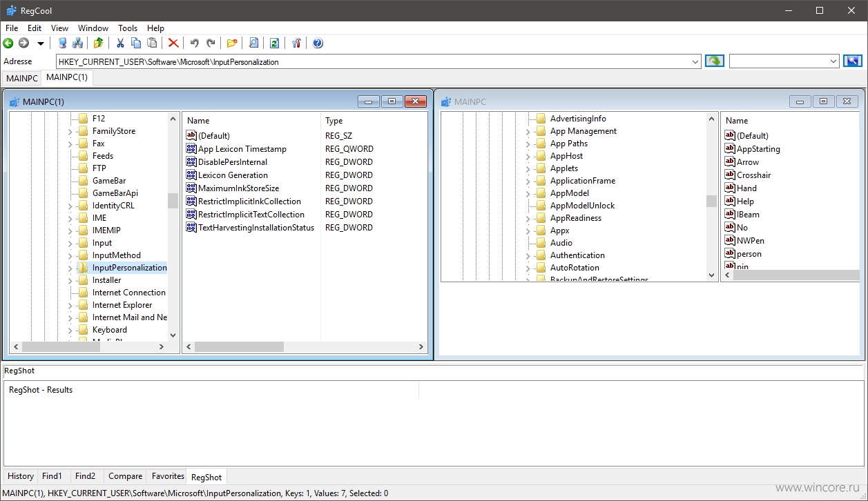
Task: Open the View menu
Action: [60, 28]
